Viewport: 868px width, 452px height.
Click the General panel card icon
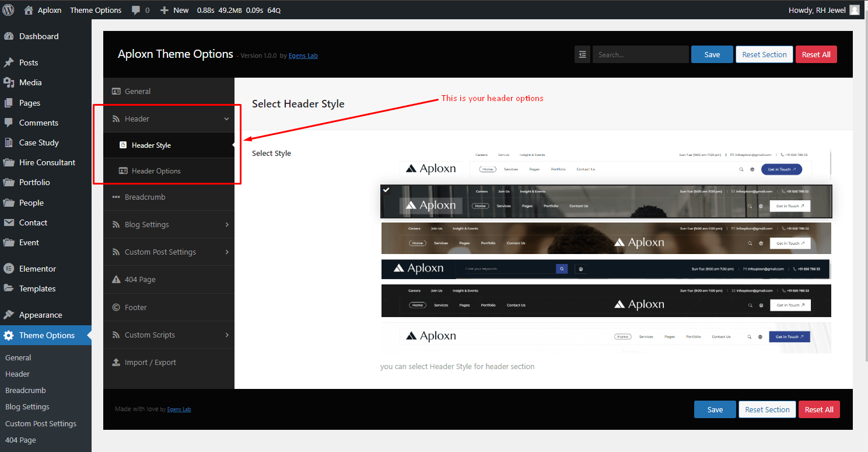pos(116,91)
